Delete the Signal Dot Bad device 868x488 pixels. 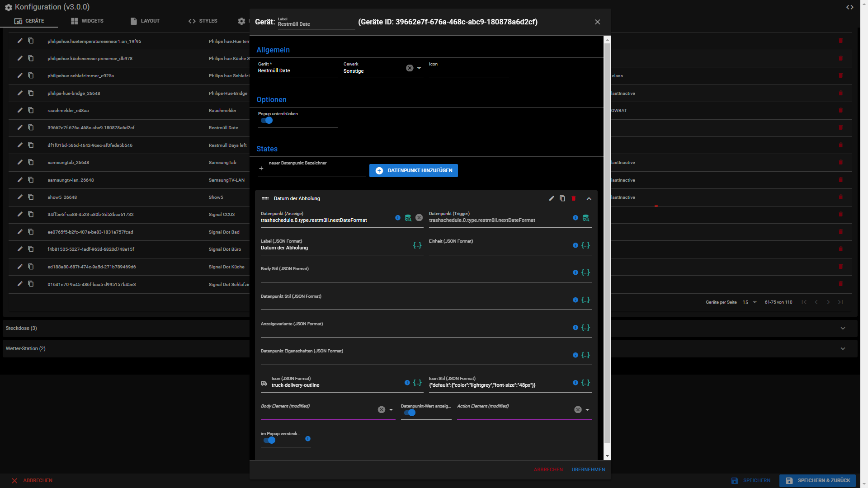pos(841,232)
